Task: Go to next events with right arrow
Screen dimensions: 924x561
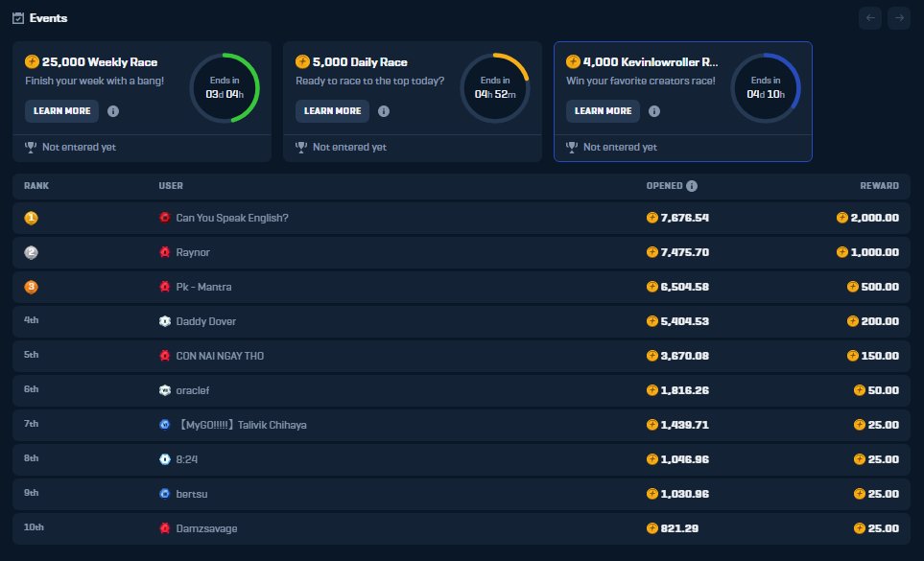Action: (x=899, y=18)
